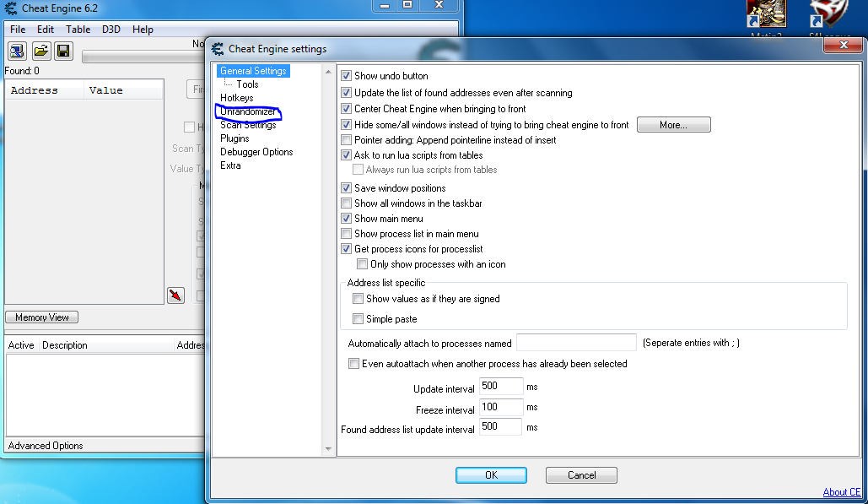Click the auto-attach process names field
Image resolution: width=868 pixels, height=504 pixels.
pos(576,343)
